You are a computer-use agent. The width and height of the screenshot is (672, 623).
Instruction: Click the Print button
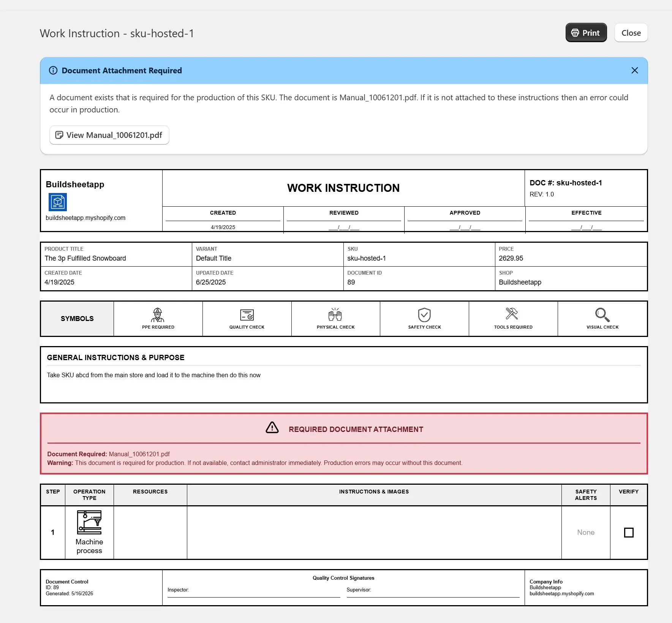pos(586,33)
